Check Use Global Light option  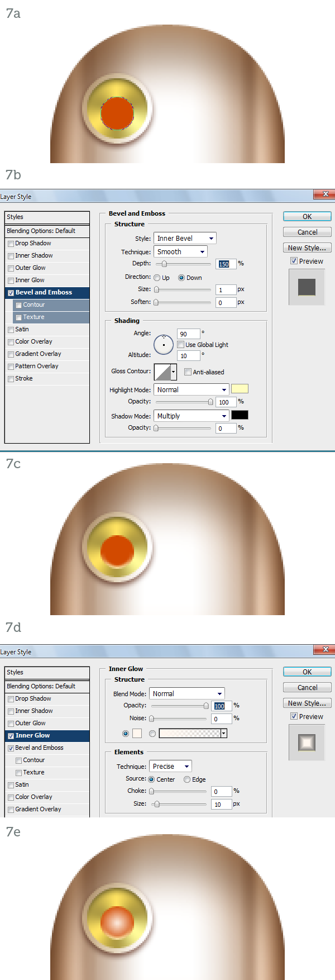(x=180, y=345)
